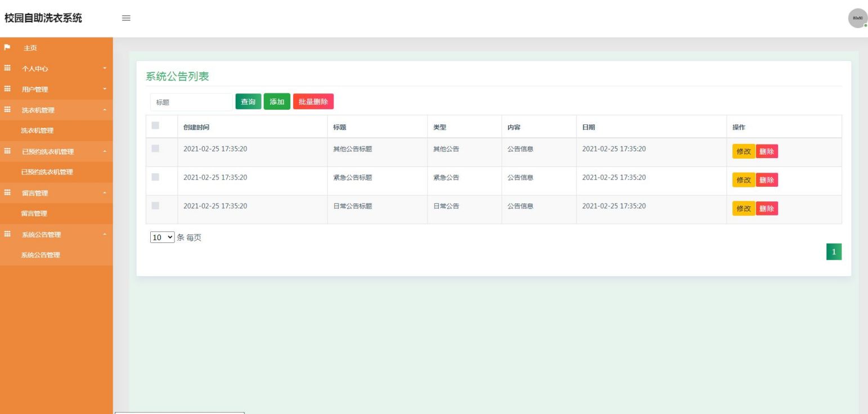Tick the select-all checkbox in table header

156,125
